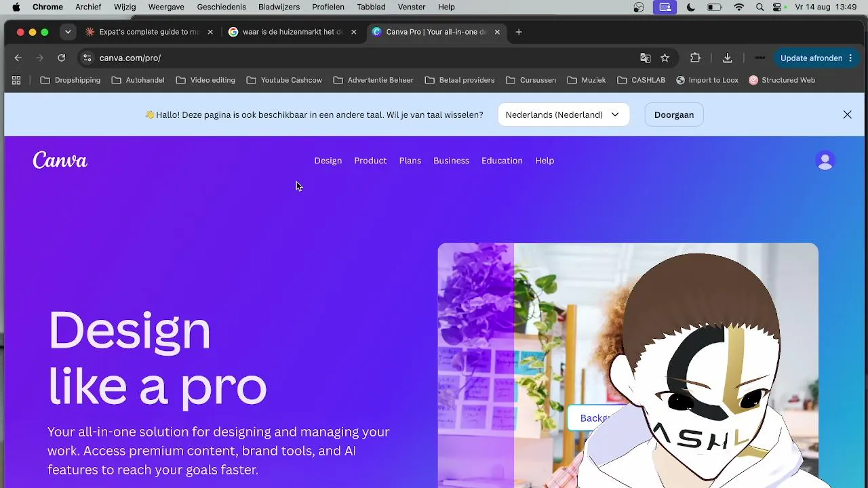Image resolution: width=868 pixels, height=488 pixels.
Task: Open macOS Control Center icon
Action: point(778,7)
